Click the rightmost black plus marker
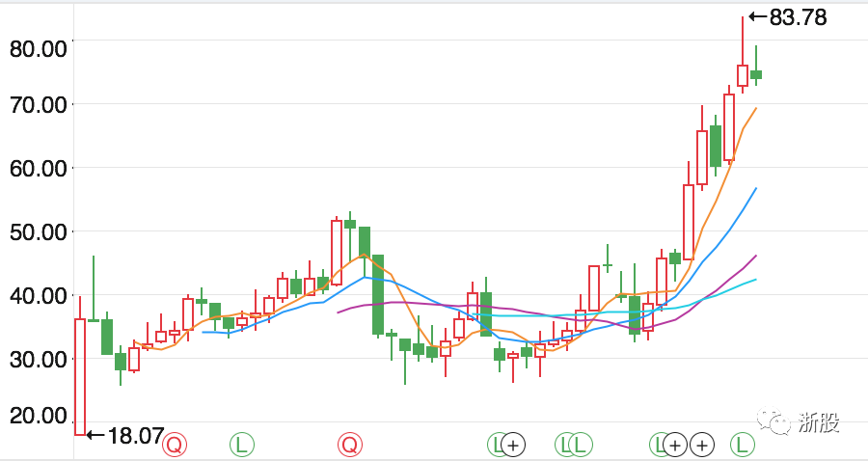Viewport: 868px width, 461px height. click(x=702, y=445)
